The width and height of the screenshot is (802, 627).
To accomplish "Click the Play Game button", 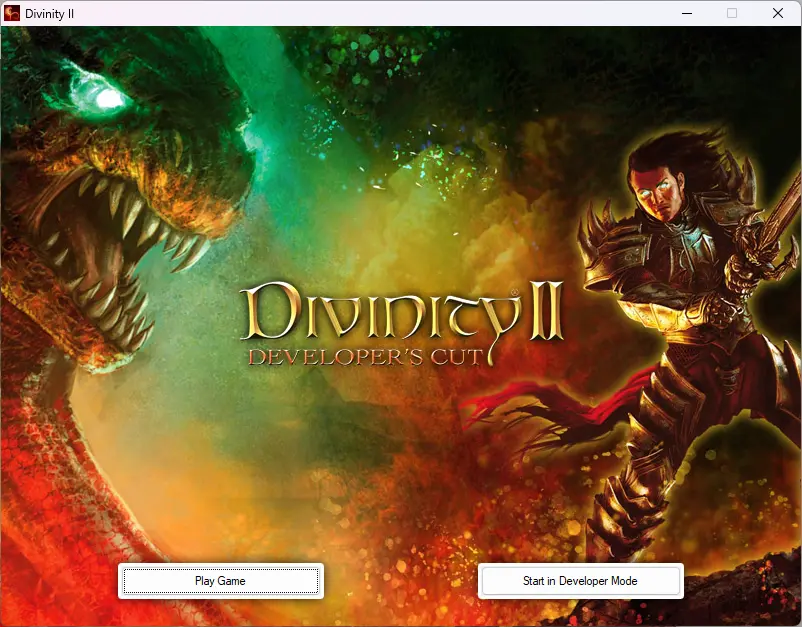I will (220, 580).
